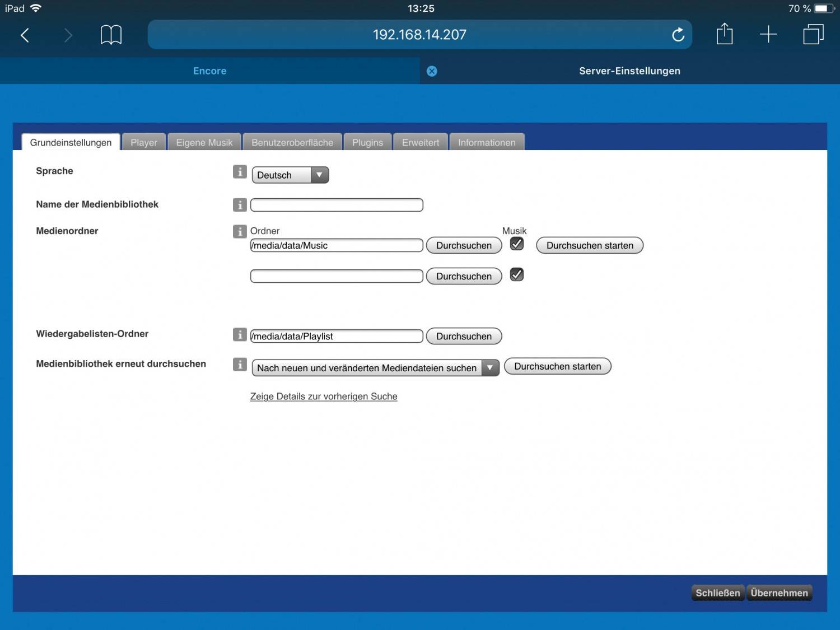
Task: Switch to the Player settings tab
Action: (144, 143)
